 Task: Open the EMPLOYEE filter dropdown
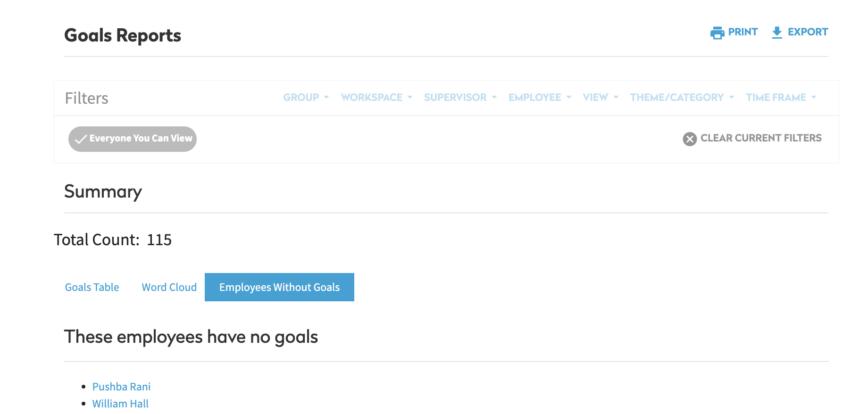540,97
